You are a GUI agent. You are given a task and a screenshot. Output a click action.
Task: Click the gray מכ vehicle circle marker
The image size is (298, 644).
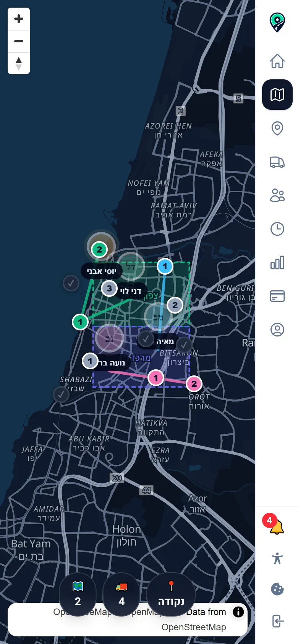pyautogui.click(x=158, y=316)
